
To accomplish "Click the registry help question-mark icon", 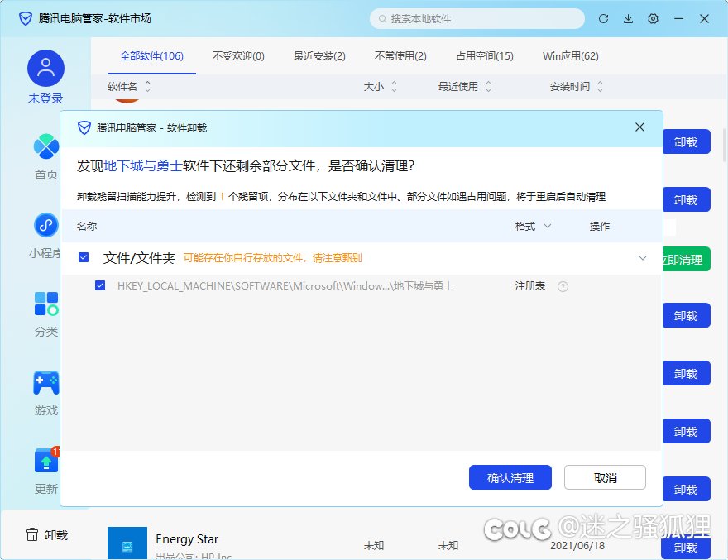I will pyautogui.click(x=563, y=286).
